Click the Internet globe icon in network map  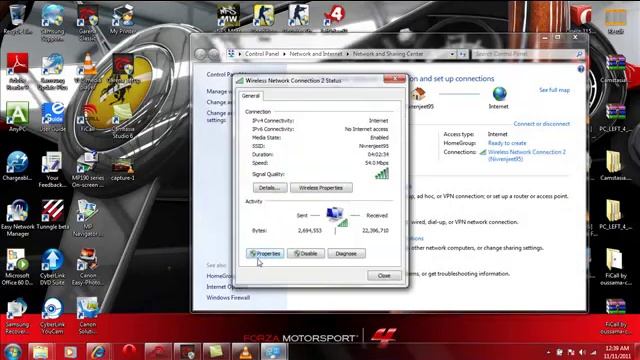click(x=499, y=94)
